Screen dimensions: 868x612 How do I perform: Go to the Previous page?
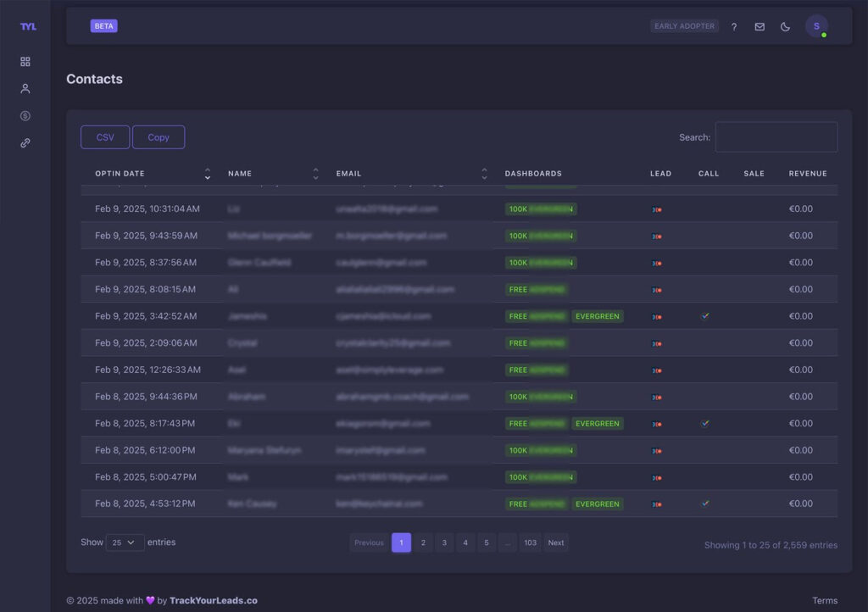tap(370, 542)
